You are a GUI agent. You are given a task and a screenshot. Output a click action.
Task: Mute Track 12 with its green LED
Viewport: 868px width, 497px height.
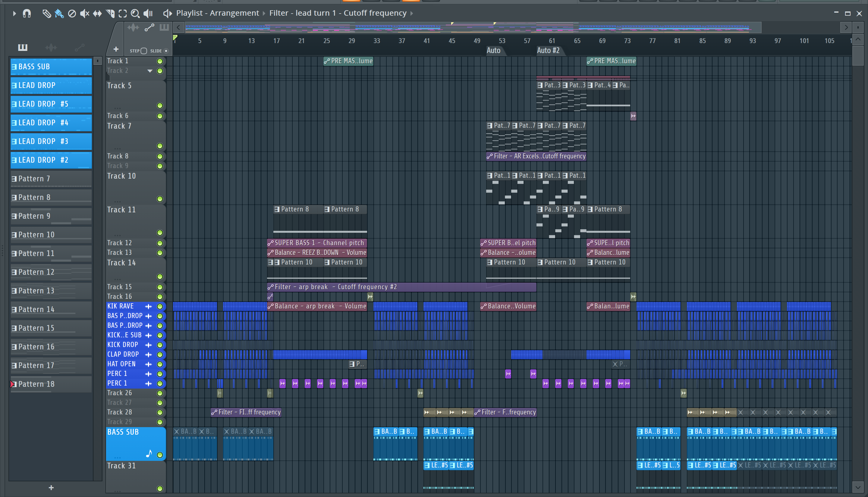[x=159, y=243]
